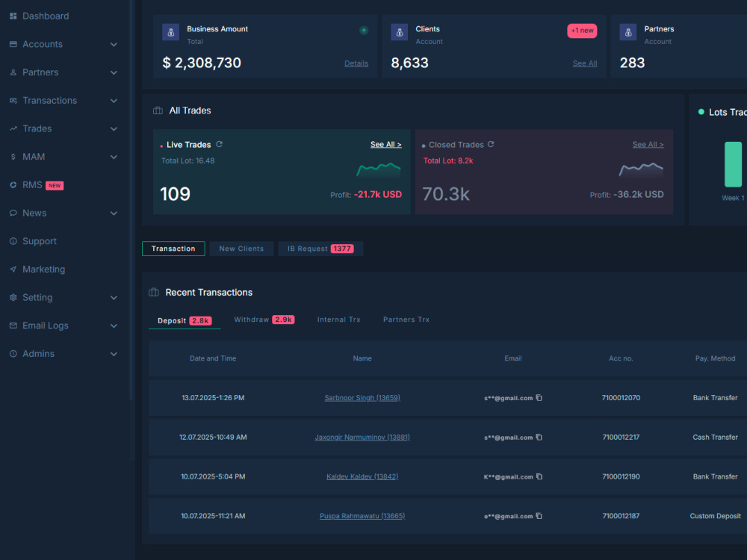747x560 pixels.
Task: Click account number 7100012070
Action: [621, 398]
